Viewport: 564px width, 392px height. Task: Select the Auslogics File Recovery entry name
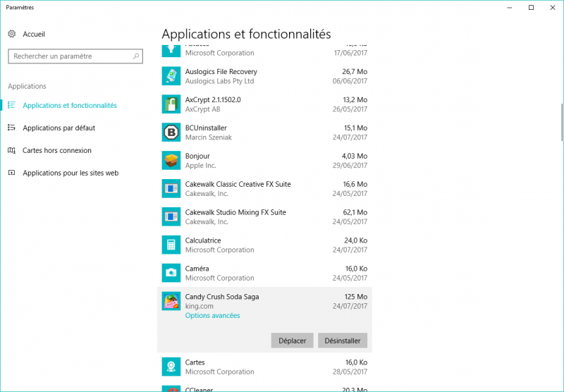[221, 72]
